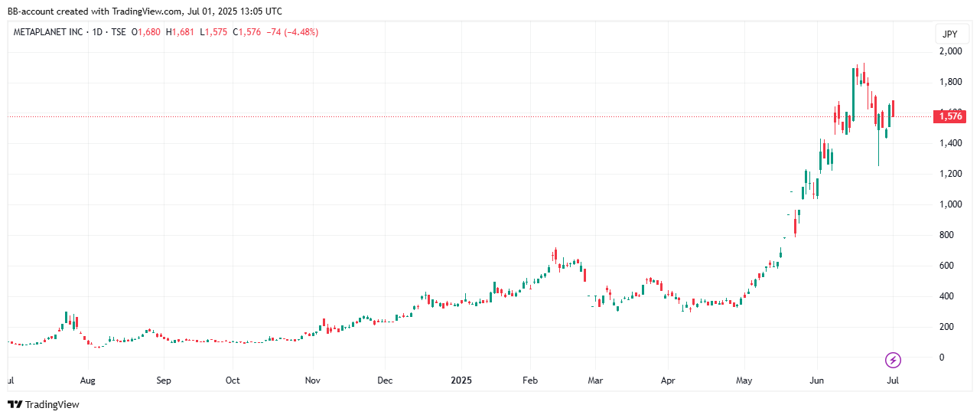Click the 2,000 price axis label
Viewport: 980px width, 418px height.
tap(952, 51)
